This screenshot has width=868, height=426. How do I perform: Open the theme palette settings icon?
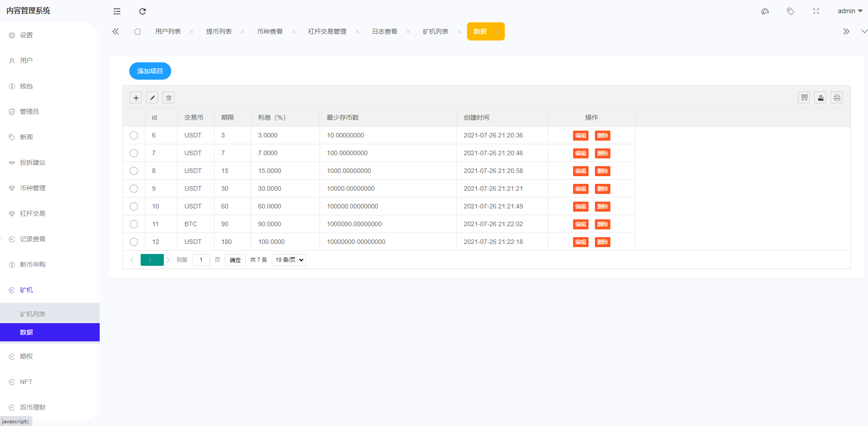765,11
